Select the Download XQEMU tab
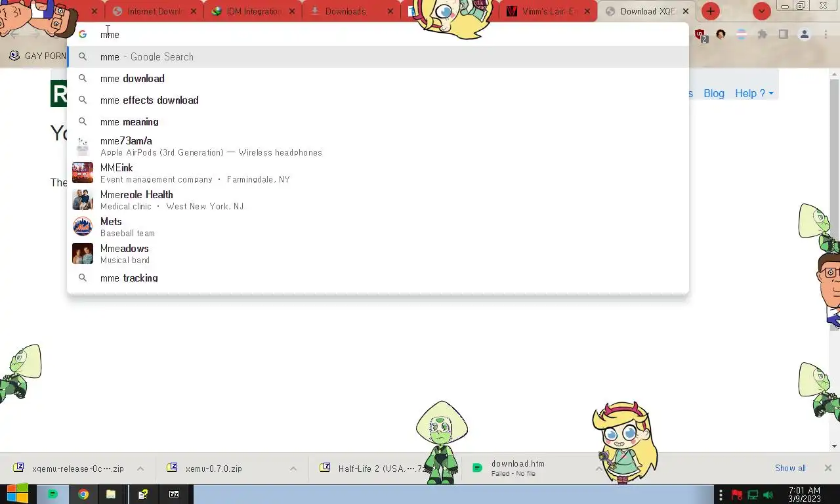Screen dimensions: 840x504 point(647,11)
